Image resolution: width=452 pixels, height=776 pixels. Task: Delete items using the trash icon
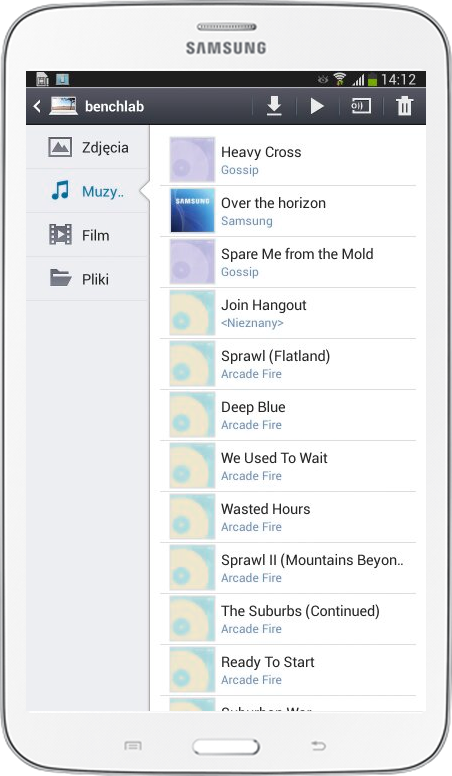(404, 106)
